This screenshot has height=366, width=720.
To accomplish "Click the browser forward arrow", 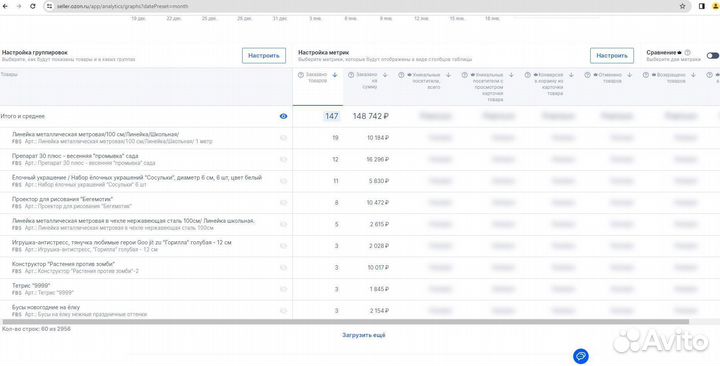I will click(19, 6).
